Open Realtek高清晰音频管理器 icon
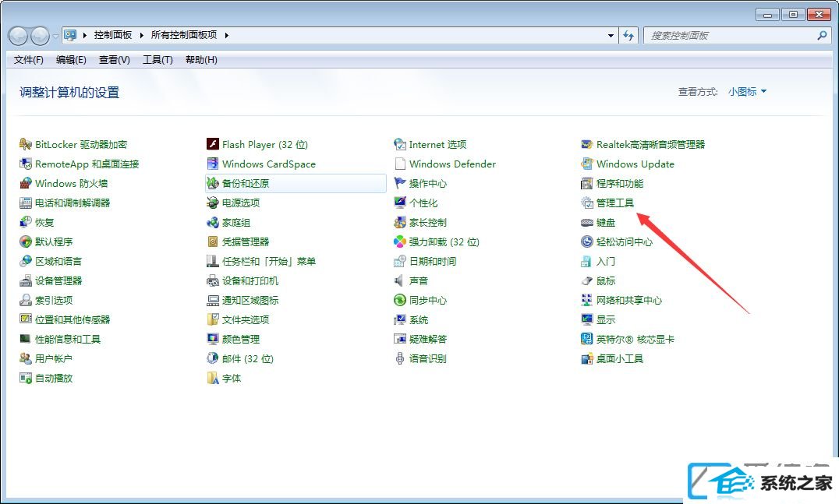The height and width of the screenshot is (504, 839). point(587,144)
